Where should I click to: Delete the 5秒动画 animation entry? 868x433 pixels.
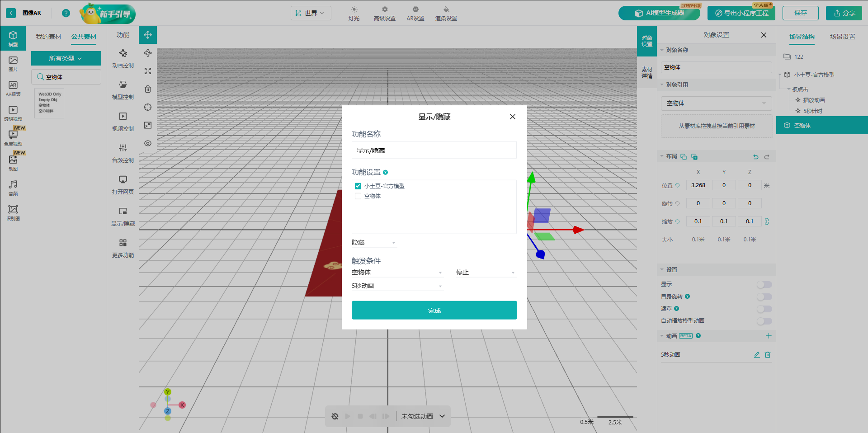[x=768, y=355]
